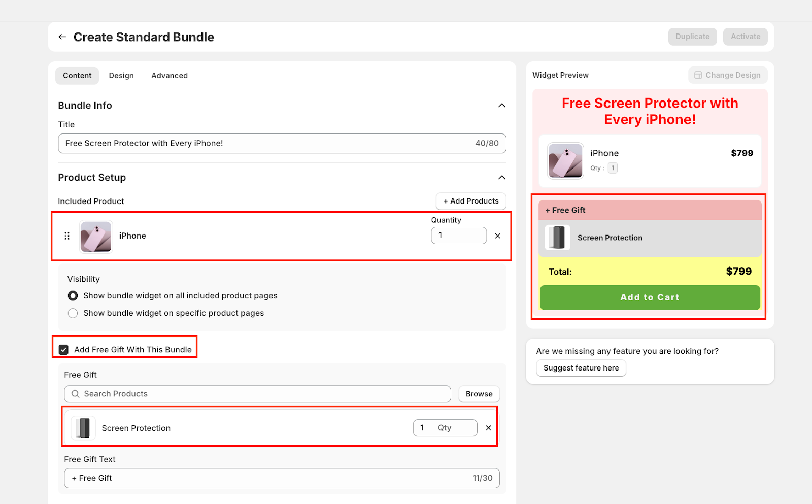Screen dimensions: 812x504
Task: Click the Screen Protection thumbnail in Free Gift
Action: (x=83, y=428)
